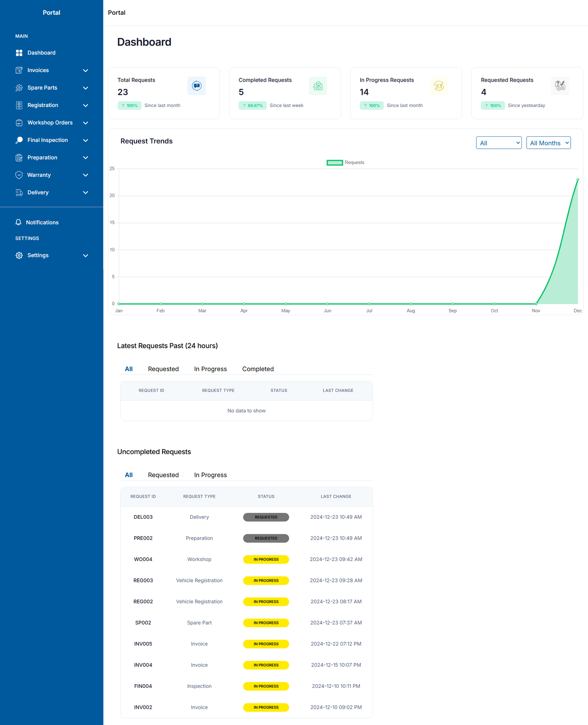Select Requested tab in Latest Requests
588x725 pixels.
click(x=163, y=369)
